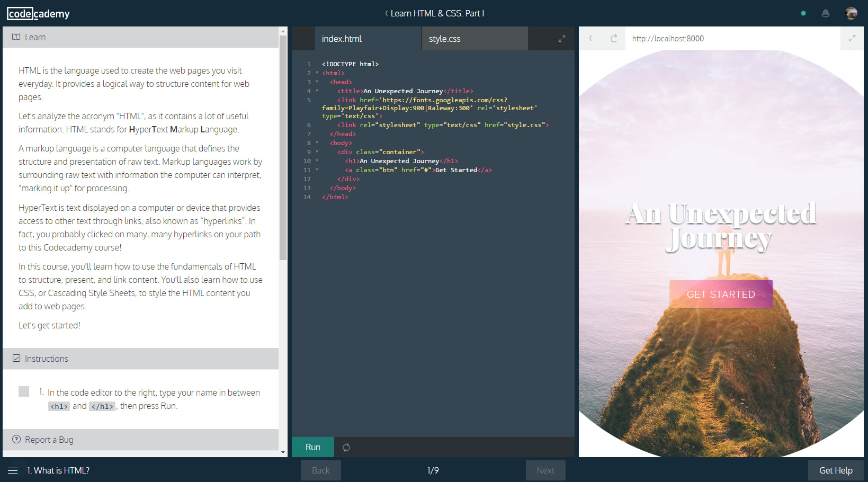The image size is (868, 482).
Task: Click the Report a Bug question icon
Action: (x=16, y=439)
